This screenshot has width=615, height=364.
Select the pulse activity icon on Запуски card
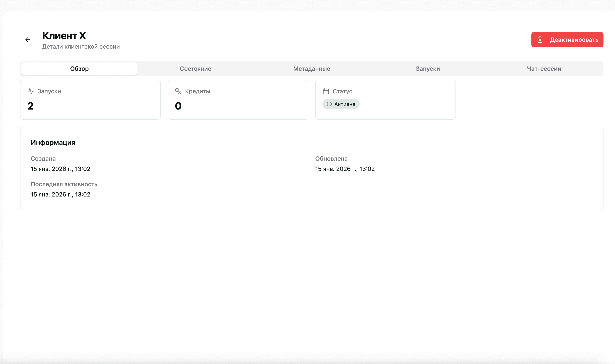(x=31, y=91)
